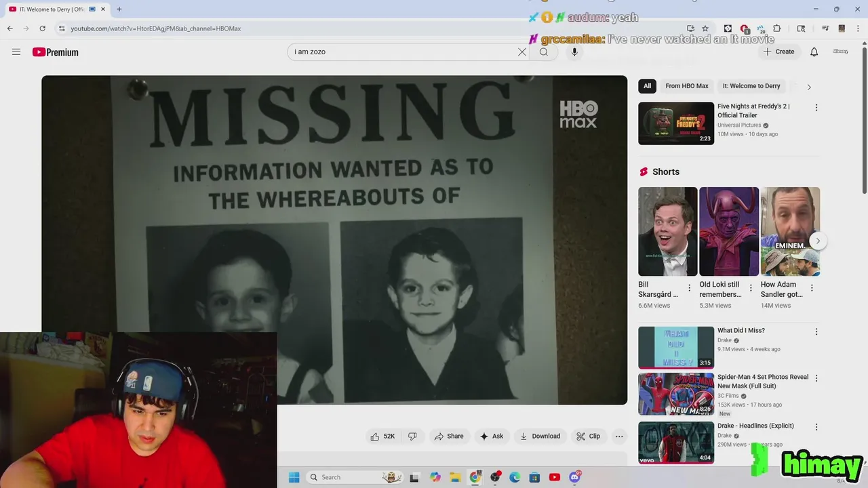
Task: View site information icon in the address bar
Action: [62, 28]
